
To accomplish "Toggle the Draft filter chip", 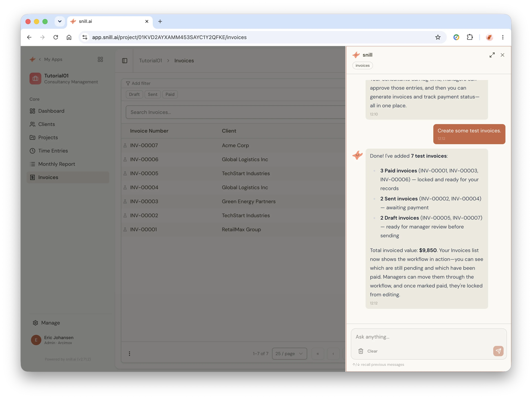I will [x=134, y=94].
